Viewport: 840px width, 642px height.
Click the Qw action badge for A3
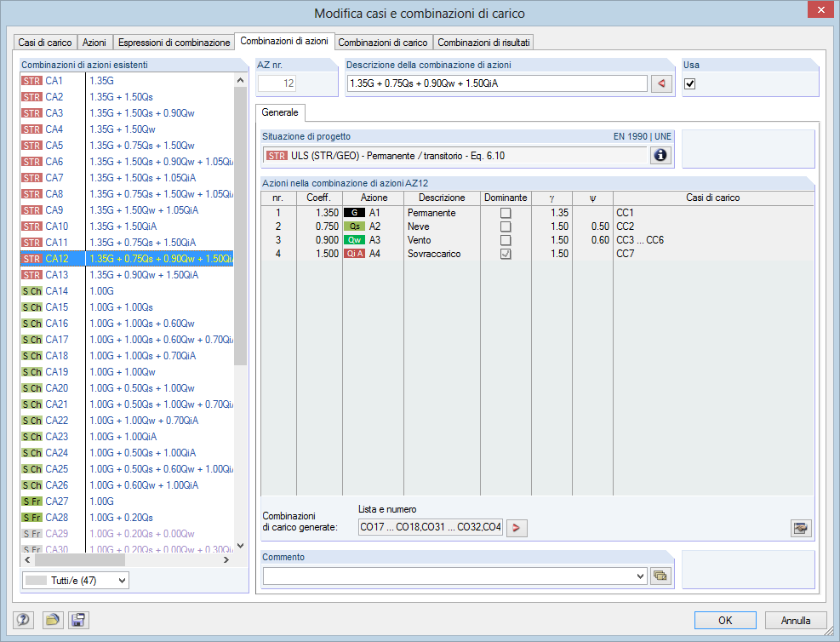354,240
